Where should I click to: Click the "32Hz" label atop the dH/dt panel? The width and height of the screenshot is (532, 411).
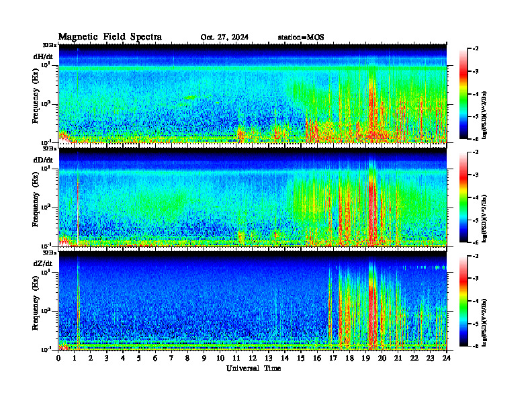tap(50, 45)
